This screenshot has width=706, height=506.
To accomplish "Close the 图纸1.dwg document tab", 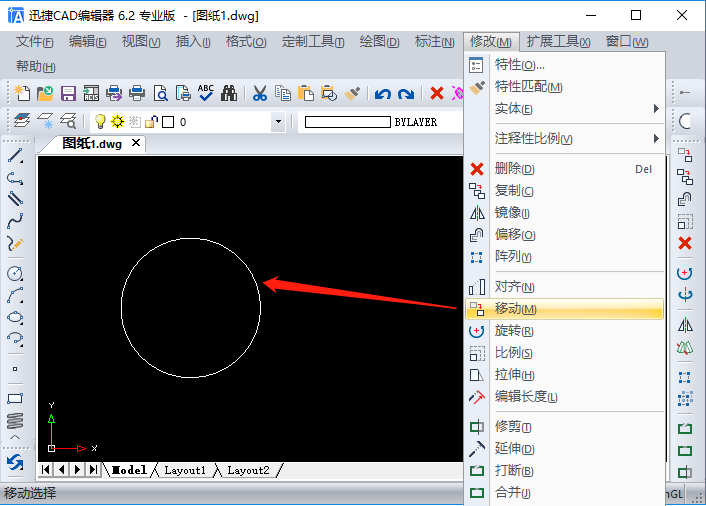I will point(136,143).
